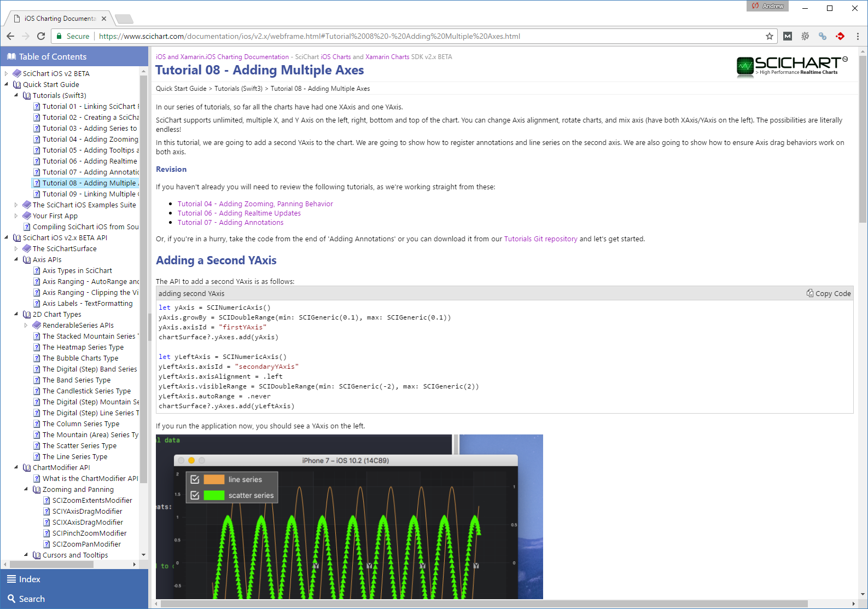Click the SciChart logo image
868x609 pixels.
(x=791, y=66)
